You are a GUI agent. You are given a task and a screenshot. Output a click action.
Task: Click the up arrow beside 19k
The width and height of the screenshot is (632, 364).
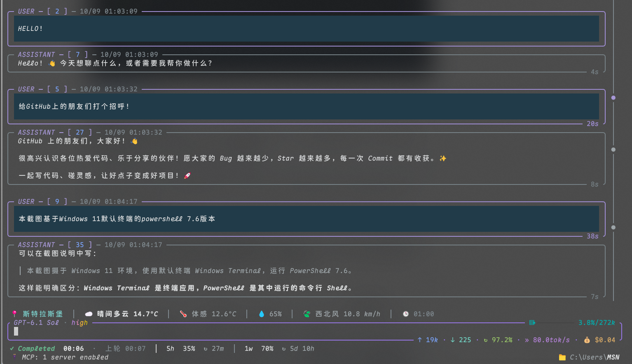click(x=419, y=340)
